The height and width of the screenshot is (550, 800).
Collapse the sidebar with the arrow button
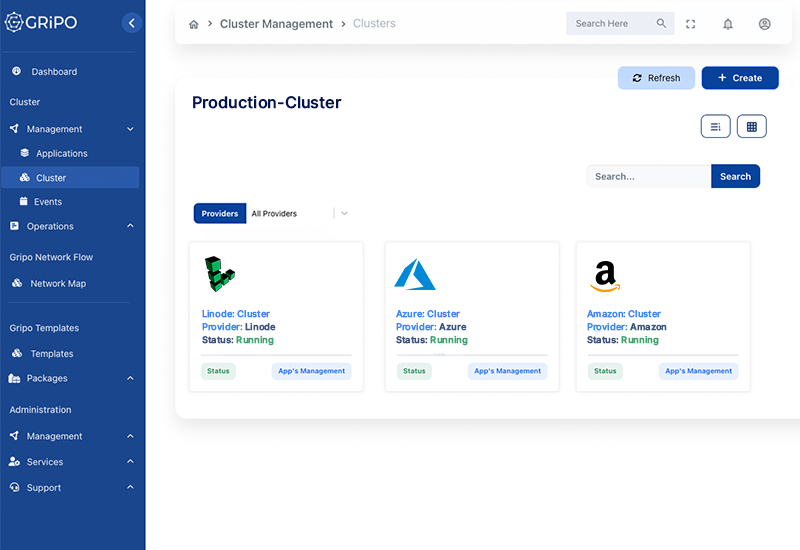click(x=132, y=23)
